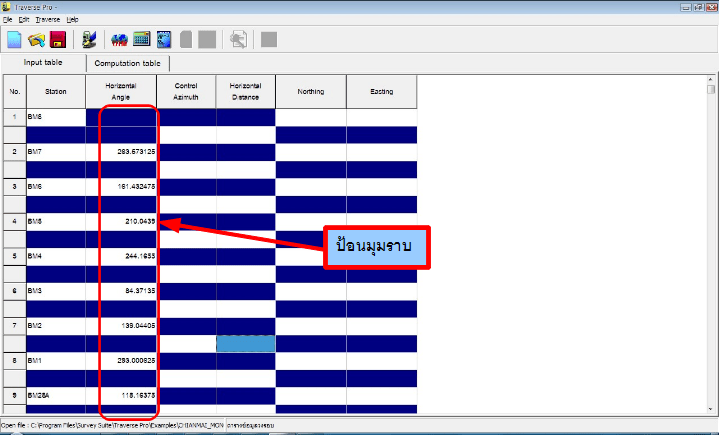The image size is (719, 435).
Task: Select station cell BM2
Action: 56,326
